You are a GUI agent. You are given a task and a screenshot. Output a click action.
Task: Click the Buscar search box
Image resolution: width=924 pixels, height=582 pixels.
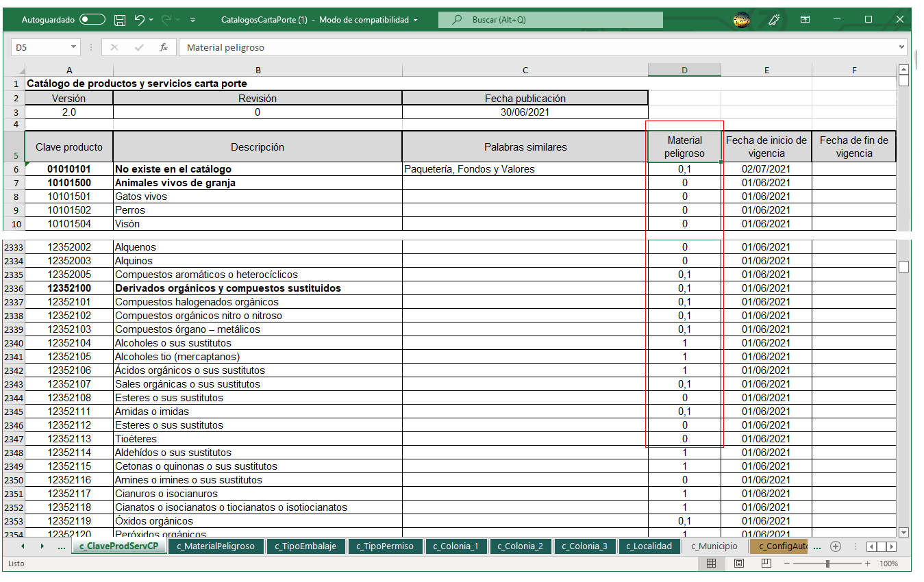pos(551,20)
